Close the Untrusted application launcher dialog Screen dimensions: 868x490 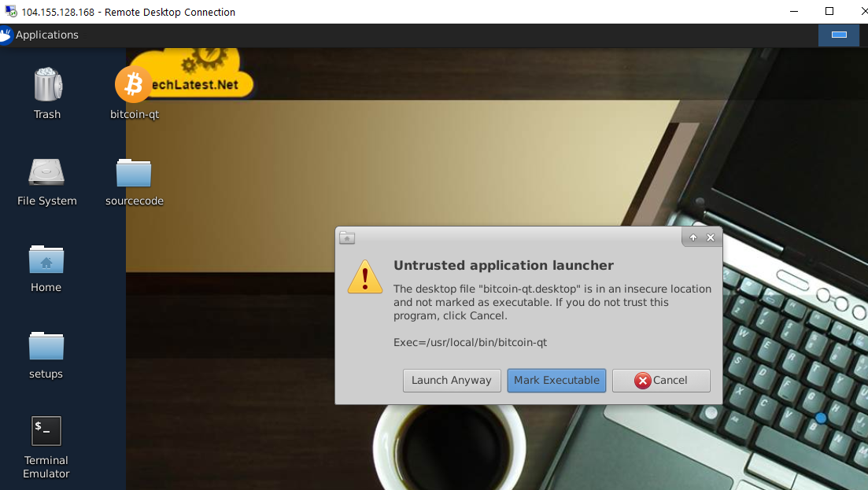711,238
